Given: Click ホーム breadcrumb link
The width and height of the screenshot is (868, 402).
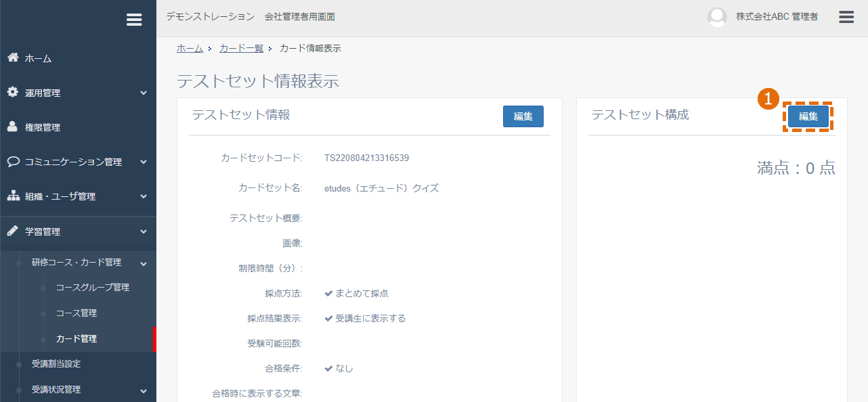Looking at the screenshot, I should click(x=190, y=48).
